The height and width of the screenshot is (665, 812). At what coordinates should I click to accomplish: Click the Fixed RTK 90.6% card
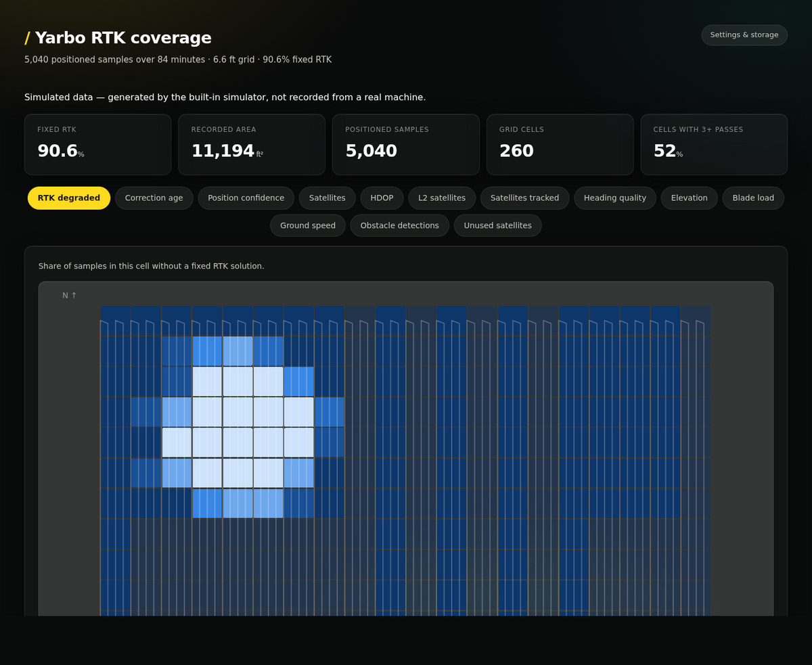click(x=98, y=145)
